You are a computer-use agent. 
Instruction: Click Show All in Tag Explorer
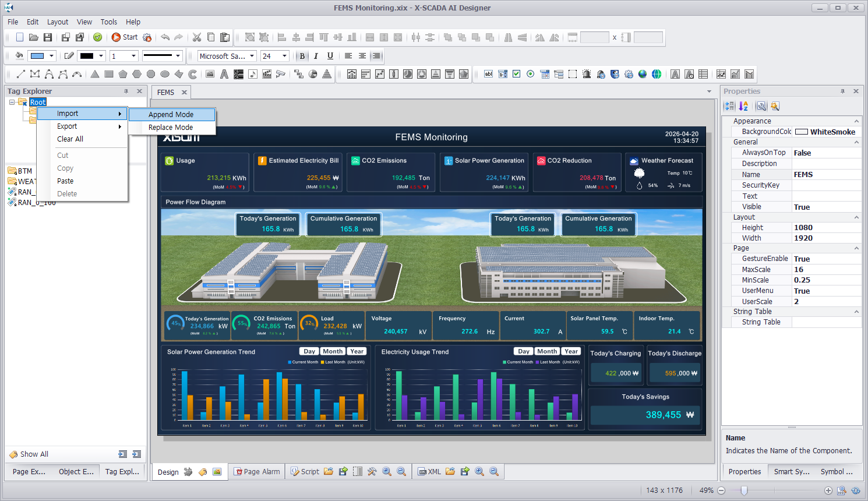point(34,454)
